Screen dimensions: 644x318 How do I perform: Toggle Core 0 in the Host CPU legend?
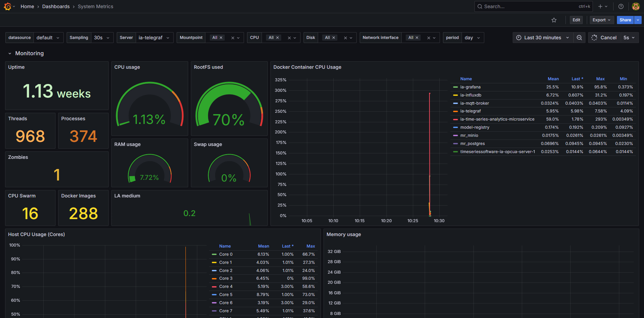click(x=225, y=254)
